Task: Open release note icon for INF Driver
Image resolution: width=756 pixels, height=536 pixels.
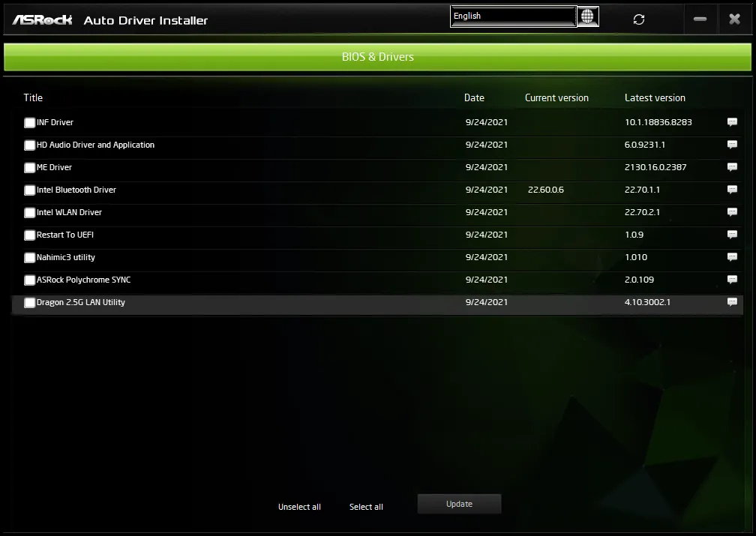Action: click(x=732, y=122)
